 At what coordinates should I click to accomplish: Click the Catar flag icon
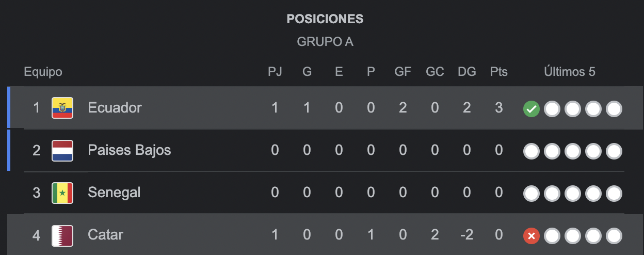(x=62, y=235)
